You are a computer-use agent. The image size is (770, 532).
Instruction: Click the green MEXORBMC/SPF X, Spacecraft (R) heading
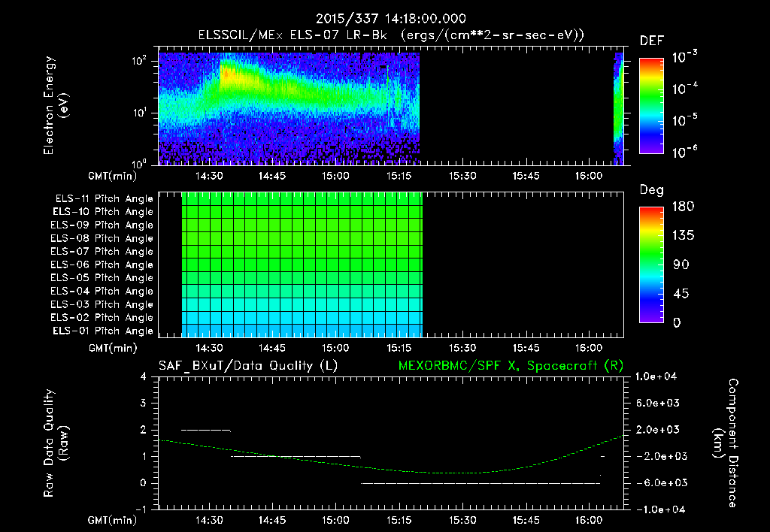click(511, 366)
